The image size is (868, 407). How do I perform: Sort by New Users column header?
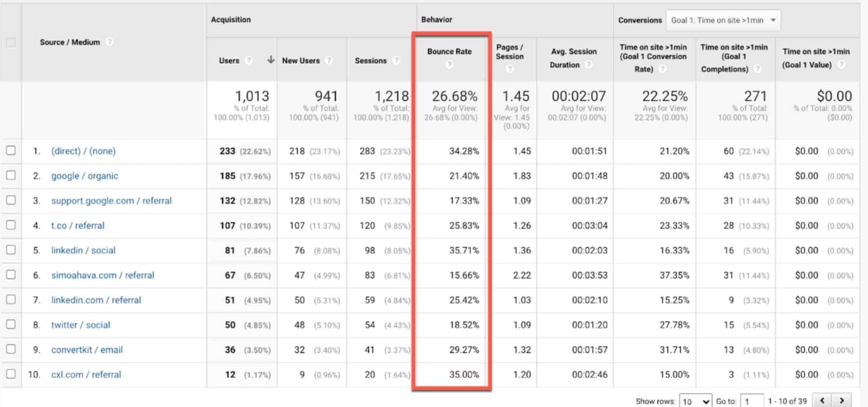tap(301, 60)
